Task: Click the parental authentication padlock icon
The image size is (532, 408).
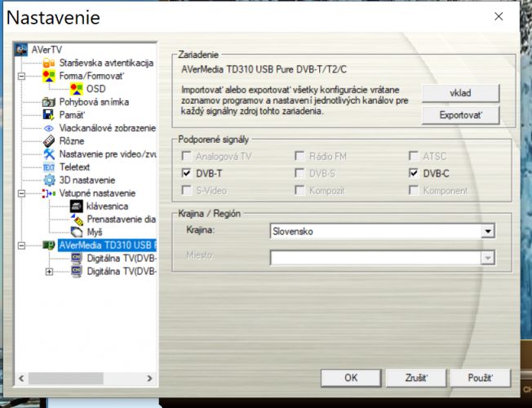Action: (x=49, y=63)
